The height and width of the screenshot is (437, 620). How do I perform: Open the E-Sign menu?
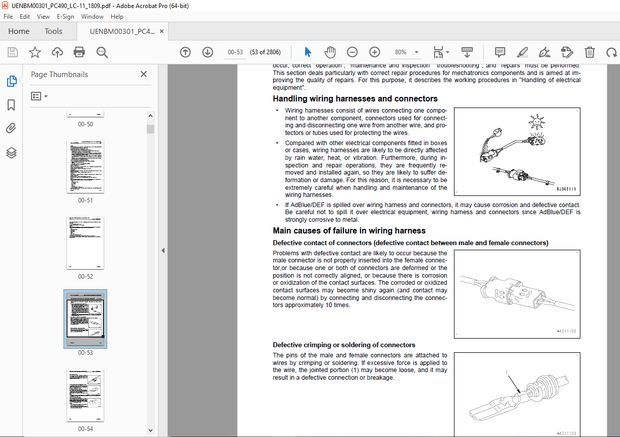point(65,17)
